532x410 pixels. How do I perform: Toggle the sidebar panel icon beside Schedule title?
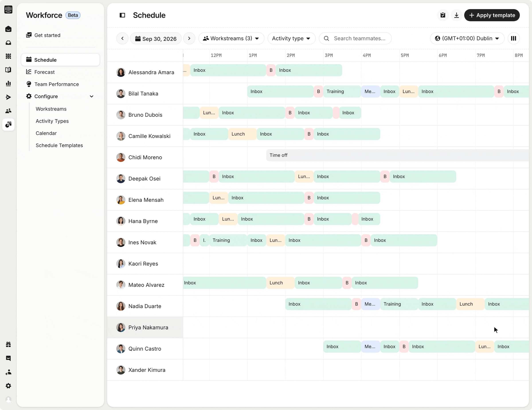[x=122, y=15]
